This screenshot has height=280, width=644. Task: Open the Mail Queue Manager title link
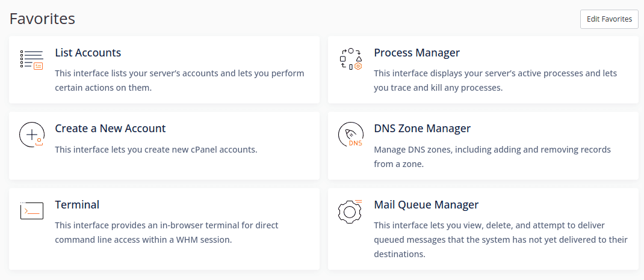426,205
